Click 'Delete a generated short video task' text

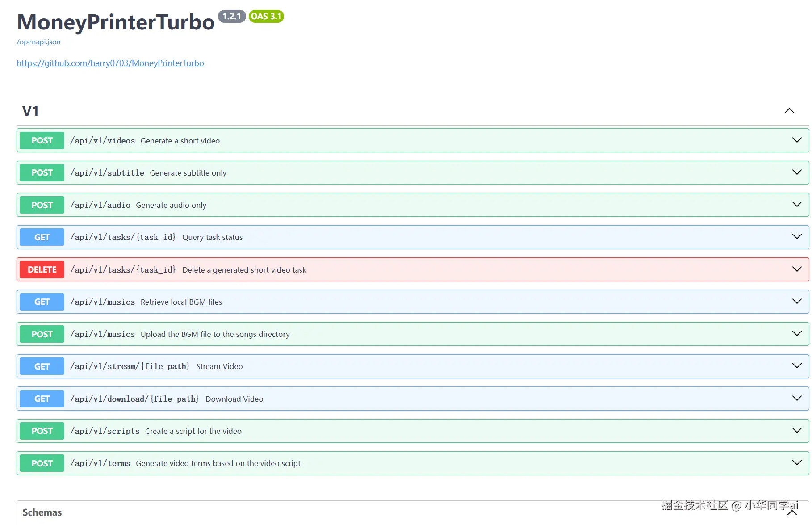point(244,270)
